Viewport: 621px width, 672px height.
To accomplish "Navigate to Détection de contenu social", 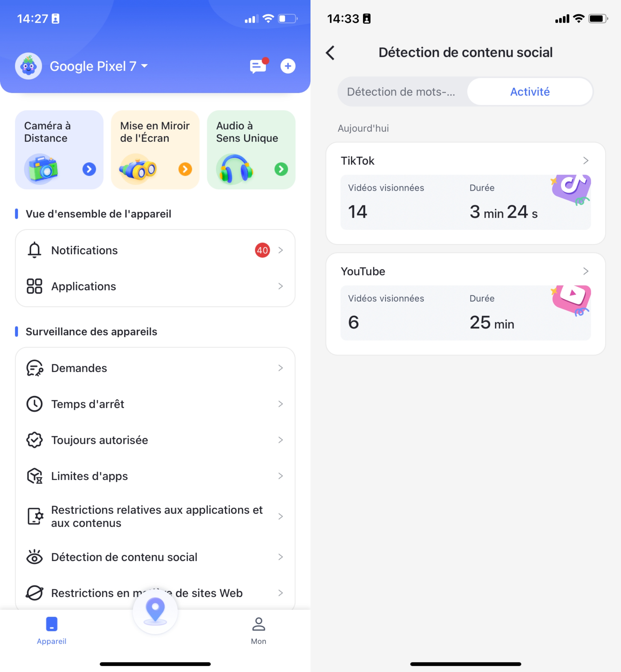I will point(155,557).
